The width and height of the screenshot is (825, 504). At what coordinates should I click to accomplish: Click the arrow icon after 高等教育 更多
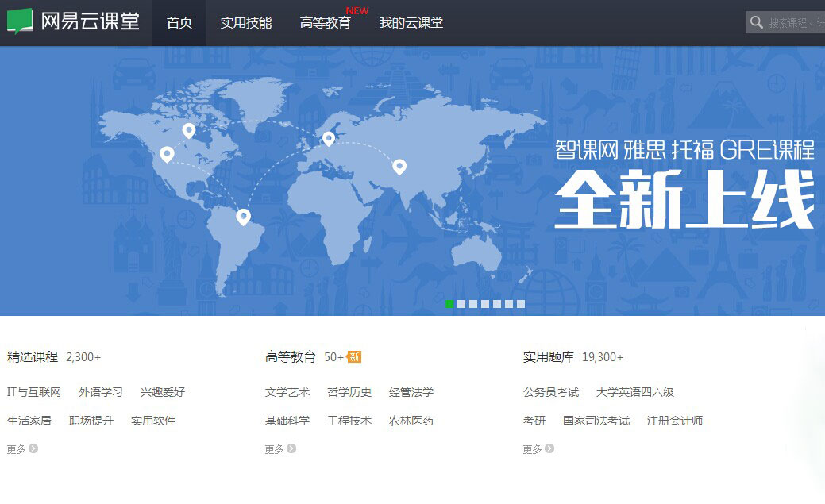click(293, 448)
